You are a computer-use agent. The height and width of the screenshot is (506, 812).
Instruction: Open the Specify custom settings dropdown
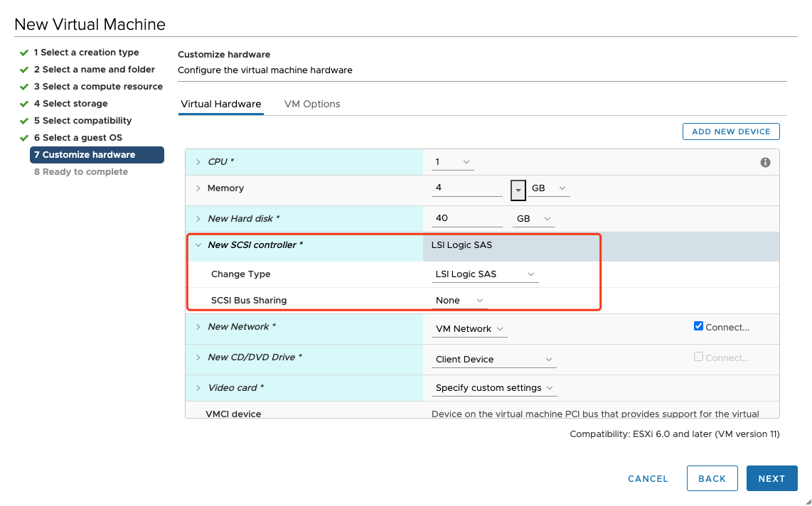494,388
